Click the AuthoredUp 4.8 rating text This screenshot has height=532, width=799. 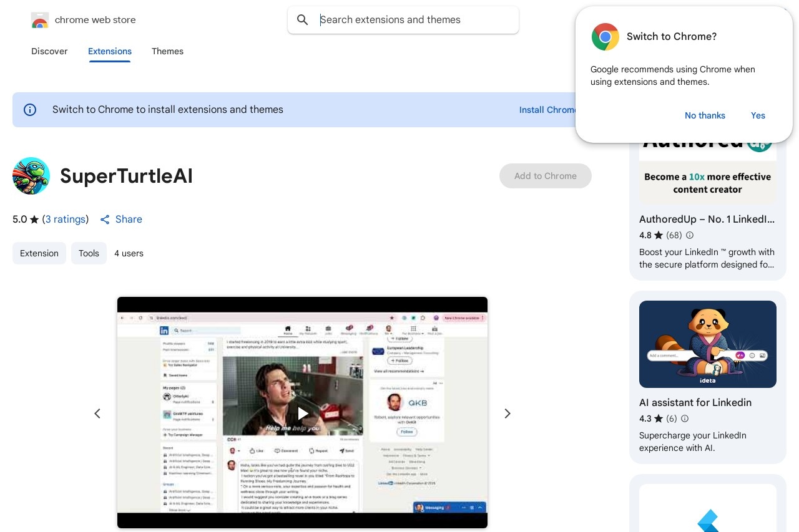click(x=645, y=235)
